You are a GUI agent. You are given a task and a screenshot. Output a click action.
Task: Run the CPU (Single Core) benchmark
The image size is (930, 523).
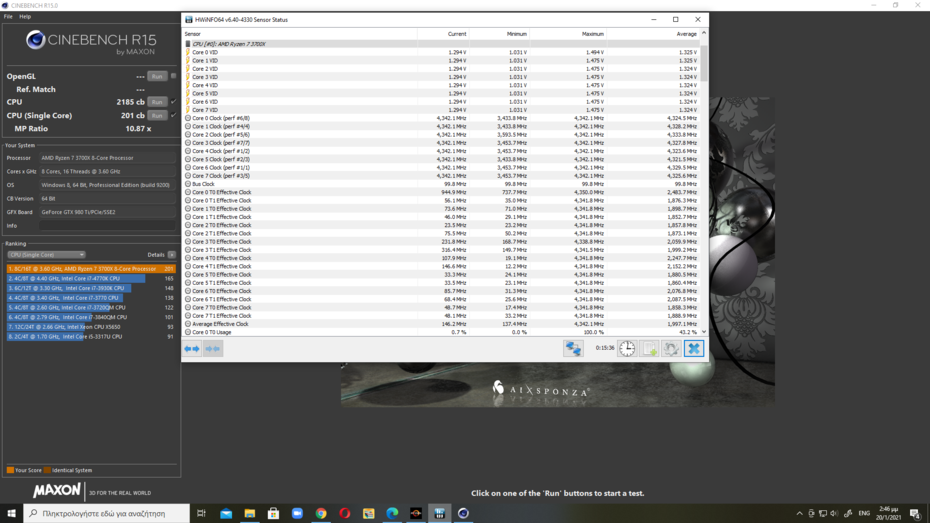click(x=157, y=116)
